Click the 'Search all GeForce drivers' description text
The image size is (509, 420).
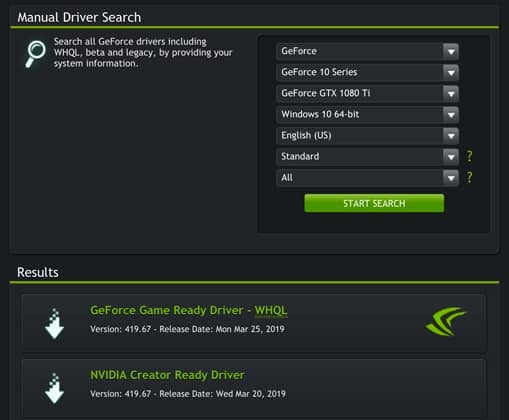[x=143, y=53]
